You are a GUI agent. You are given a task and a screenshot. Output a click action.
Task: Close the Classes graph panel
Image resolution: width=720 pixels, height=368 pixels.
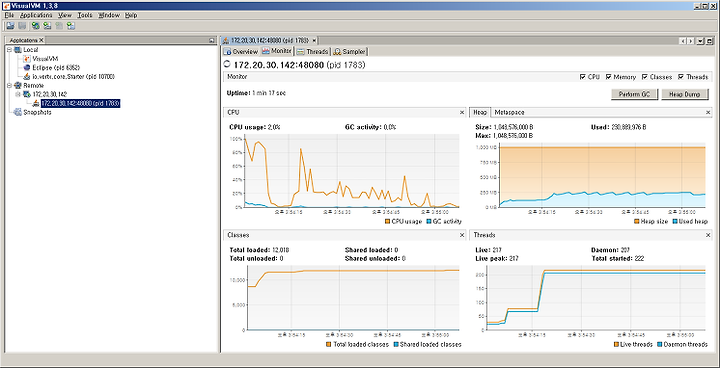pos(462,235)
